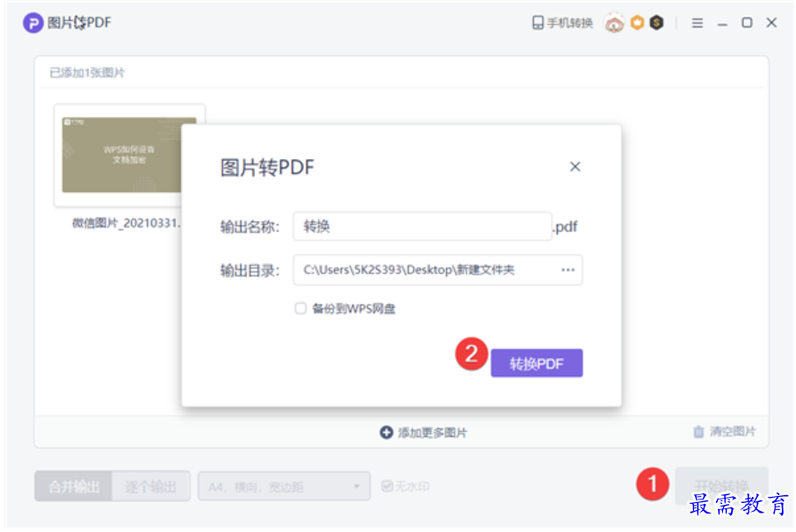Browse output folder with three-dots button

[x=568, y=270]
